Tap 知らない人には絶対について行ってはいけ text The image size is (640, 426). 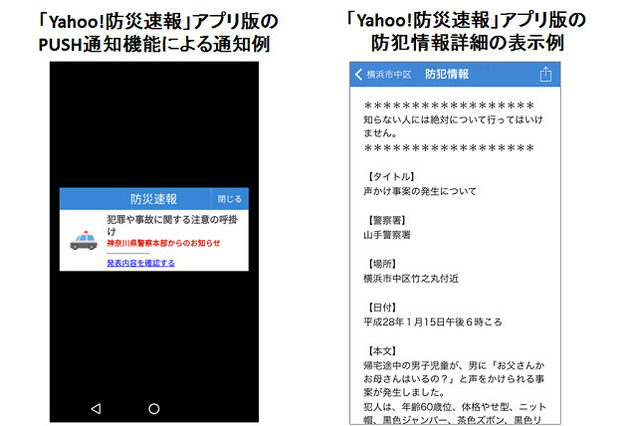[x=453, y=119]
